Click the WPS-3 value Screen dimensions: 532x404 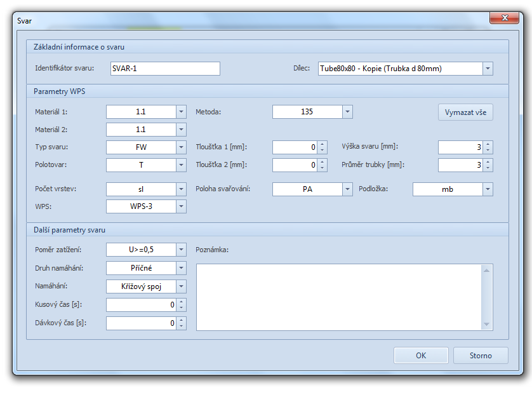tap(141, 206)
